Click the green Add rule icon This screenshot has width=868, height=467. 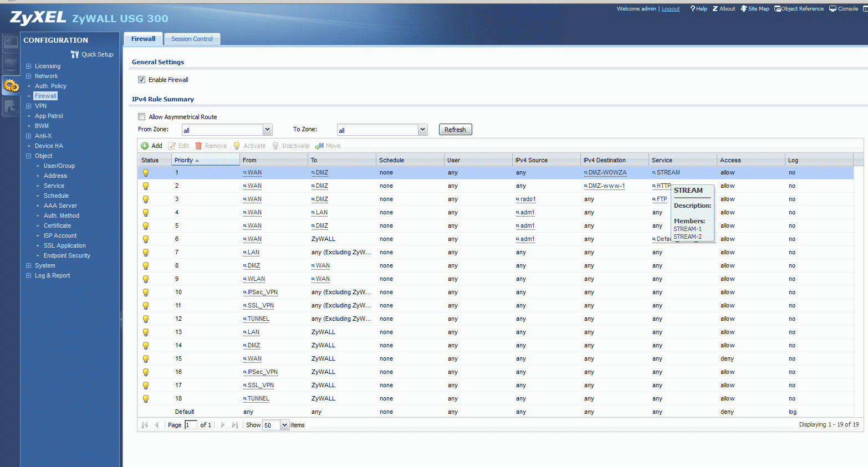[145, 146]
